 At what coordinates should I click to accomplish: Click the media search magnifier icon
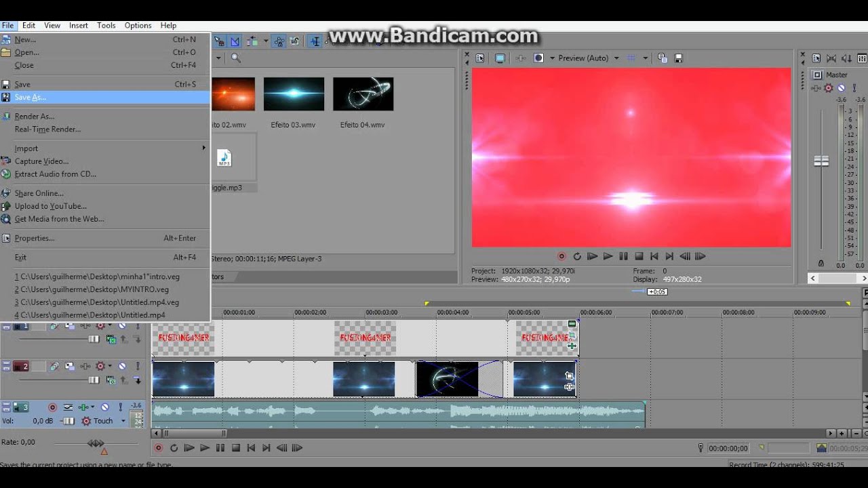point(235,58)
